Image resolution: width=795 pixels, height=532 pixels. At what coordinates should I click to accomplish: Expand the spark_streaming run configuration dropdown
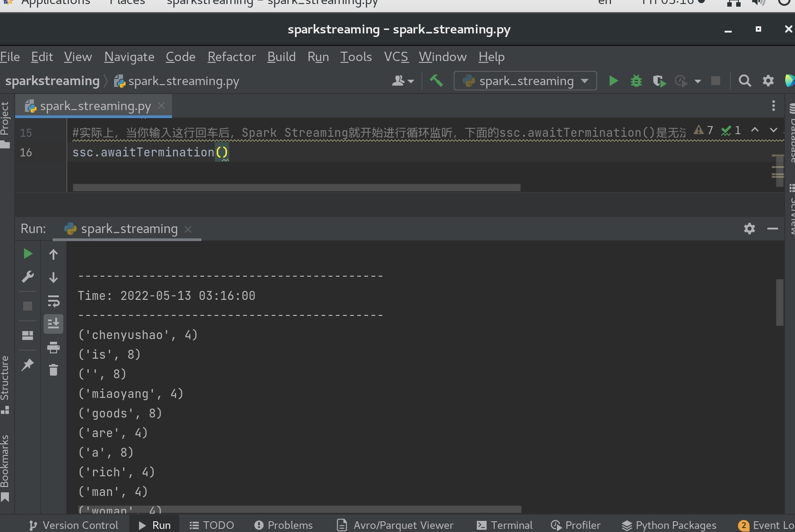click(525, 81)
